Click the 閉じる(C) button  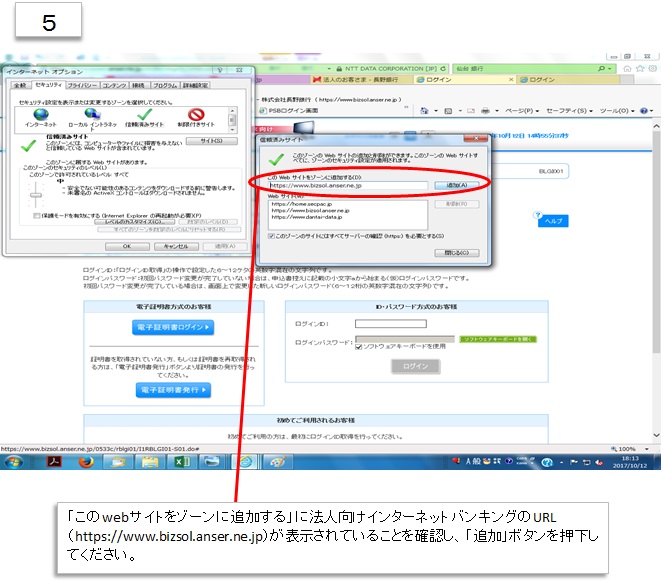457,253
